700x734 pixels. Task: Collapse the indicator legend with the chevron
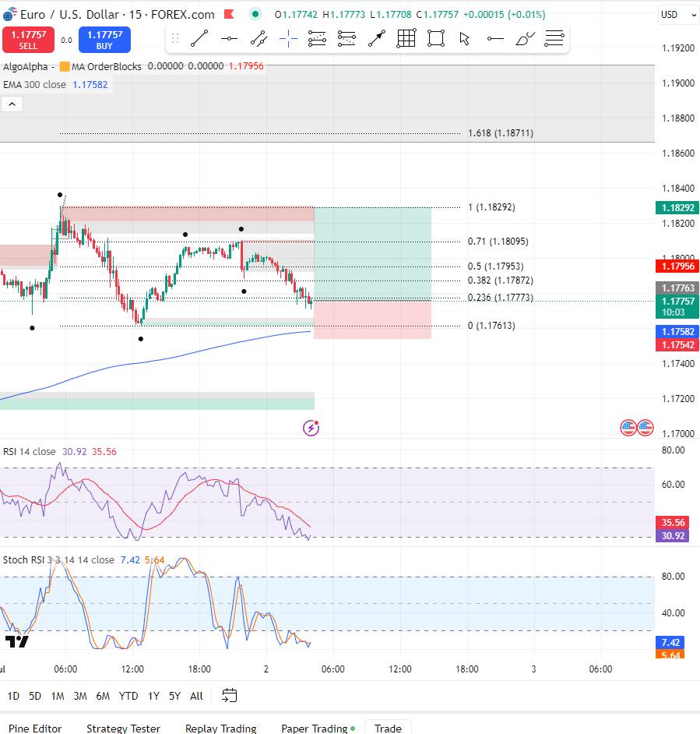pos(12,104)
